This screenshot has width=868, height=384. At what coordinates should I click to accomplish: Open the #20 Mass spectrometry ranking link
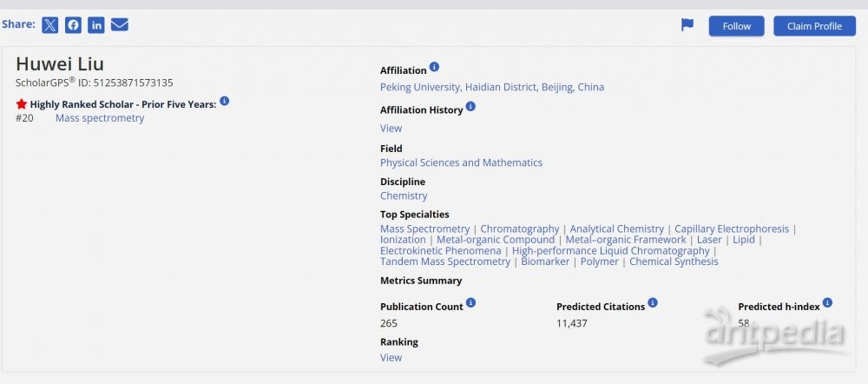[x=100, y=118]
